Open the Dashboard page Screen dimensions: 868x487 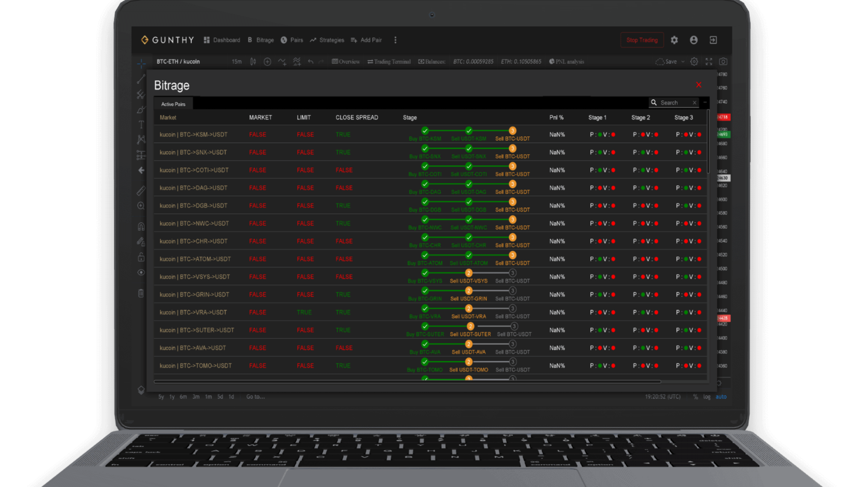click(x=222, y=40)
